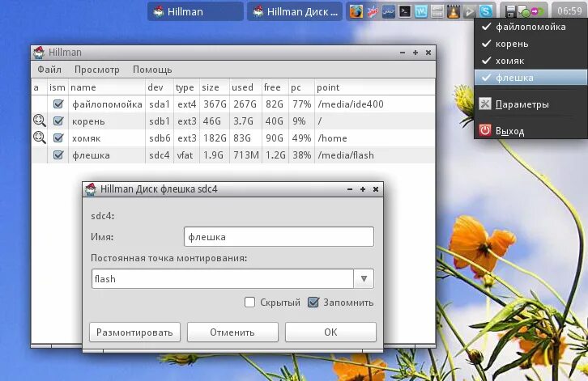Switch to Hillman taskbar button
This screenshot has width=588, height=381.
195,11
